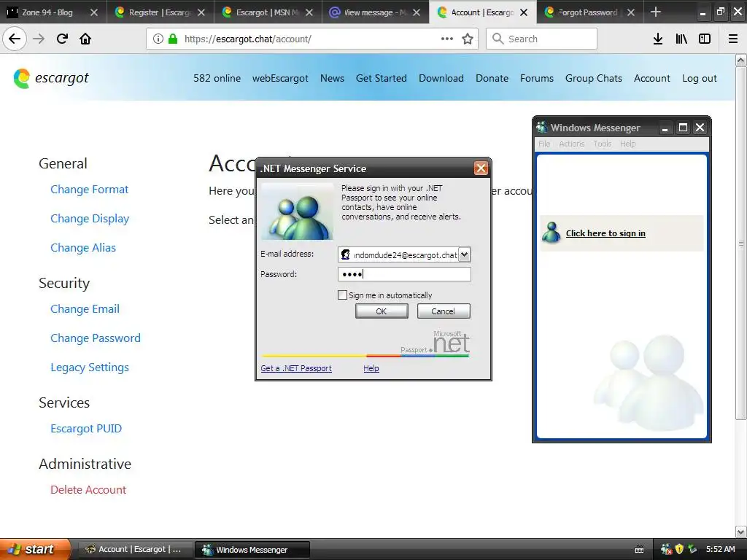Screen dimensions: 747x560
Task: Click the browser forward arrow
Action: tap(39, 39)
